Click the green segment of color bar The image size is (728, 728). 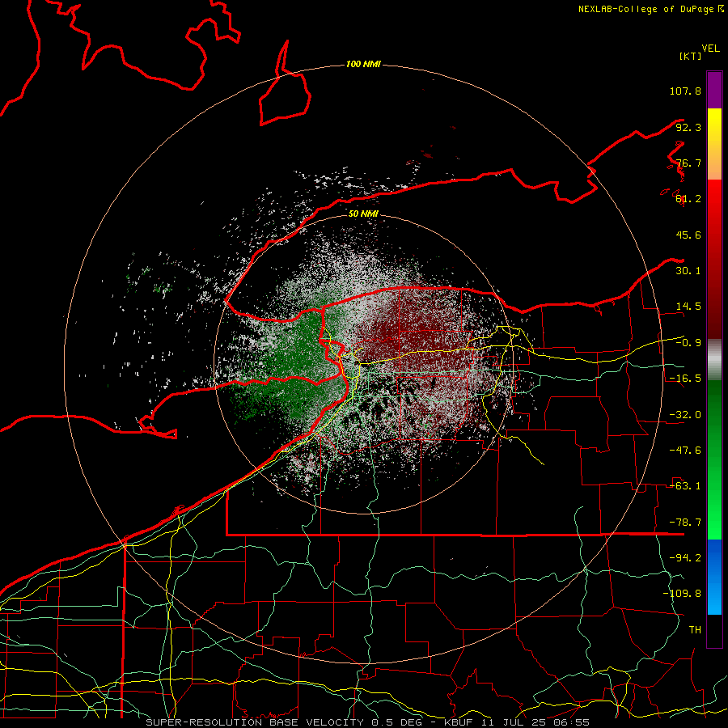point(714,459)
